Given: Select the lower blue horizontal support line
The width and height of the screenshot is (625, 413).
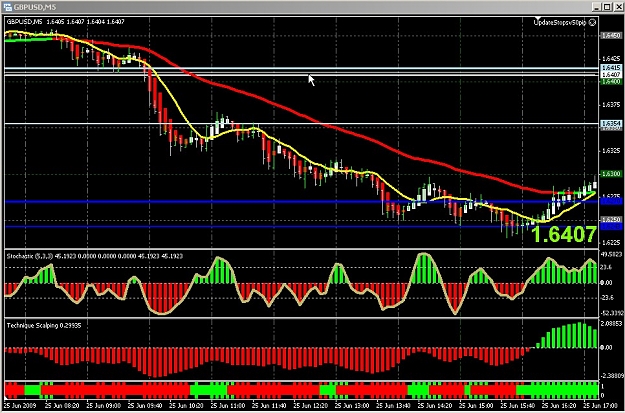Looking at the screenshot, I should coord(302,227).
